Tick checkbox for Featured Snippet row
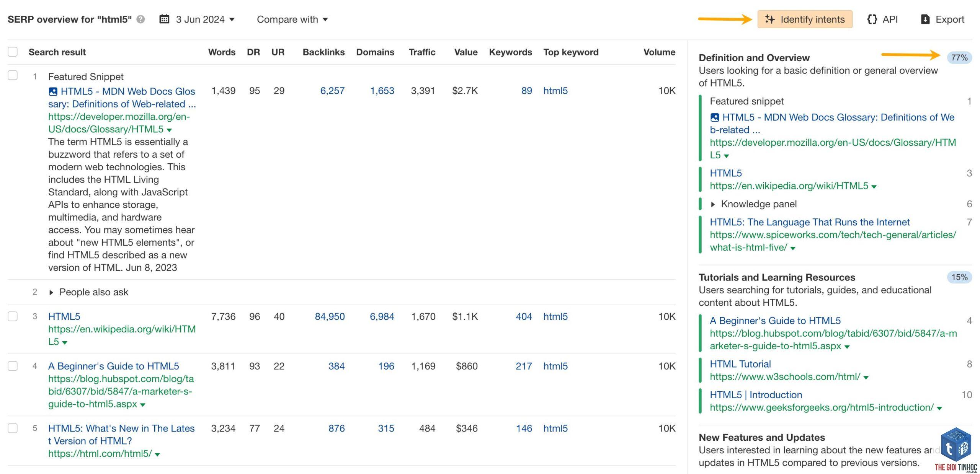Viewport: 980px width, 474px height. pos(13,75)
